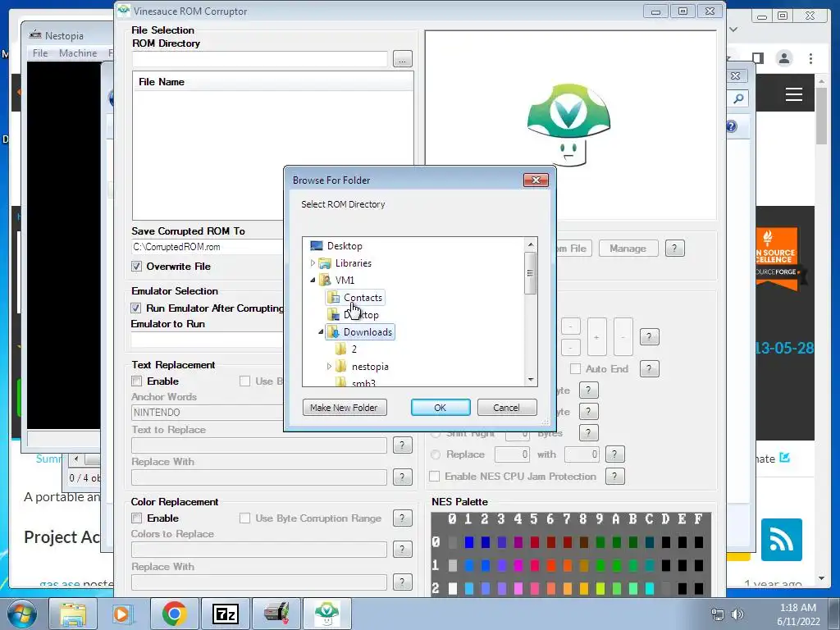Click the volume speaker tray icon
Viewport: 840px width, 630px height.
(x=737, y=614)
